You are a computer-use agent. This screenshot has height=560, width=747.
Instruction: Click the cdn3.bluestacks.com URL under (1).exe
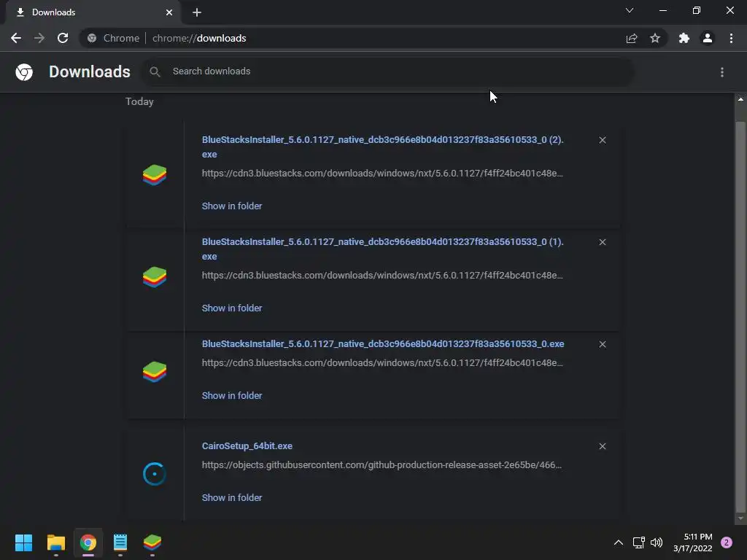point(382,275)
